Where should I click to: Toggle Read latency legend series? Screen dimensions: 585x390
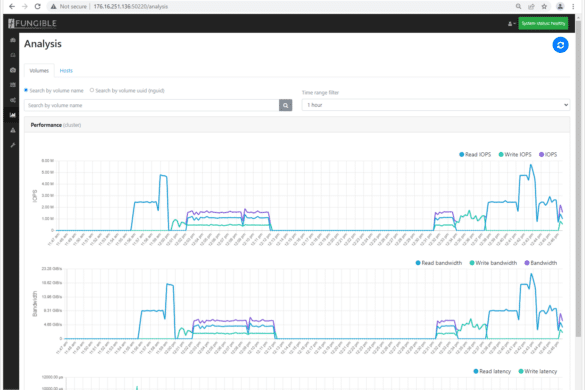492,371
